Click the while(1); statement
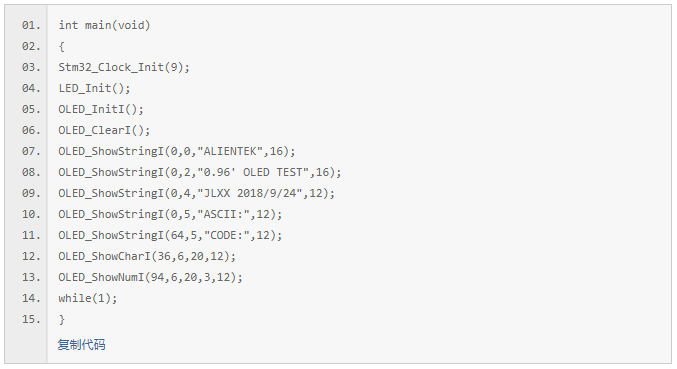Viewport: 677px width, 369px height. pyautogui.click(x=88, y=298)
